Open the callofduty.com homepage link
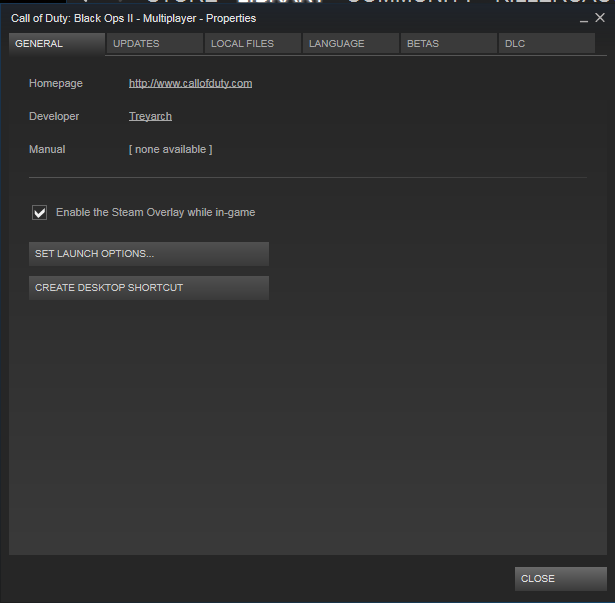This screenshot has width=615, height=603. tap(191, 84)
